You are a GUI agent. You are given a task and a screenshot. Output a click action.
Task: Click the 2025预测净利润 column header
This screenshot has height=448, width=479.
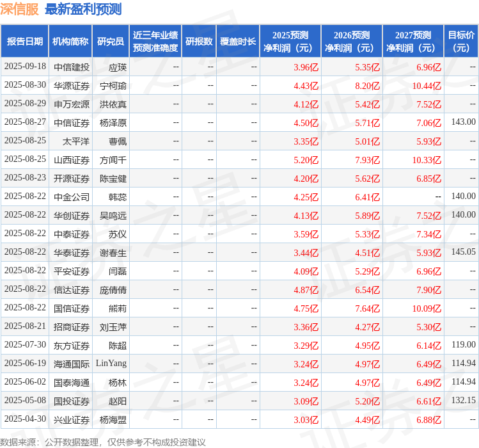(290, 42)
